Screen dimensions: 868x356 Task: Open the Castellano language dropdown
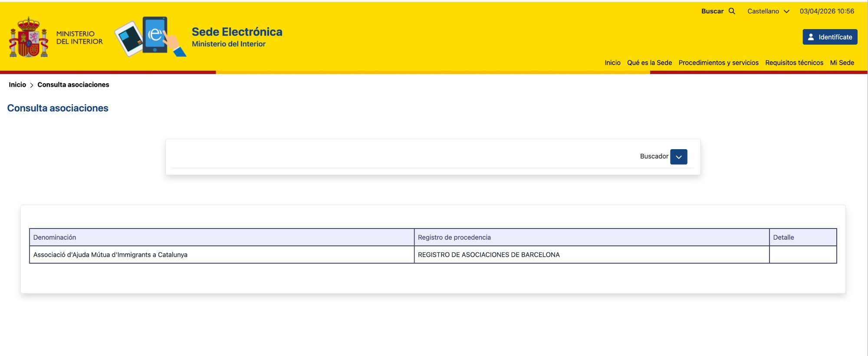(768, 11)
